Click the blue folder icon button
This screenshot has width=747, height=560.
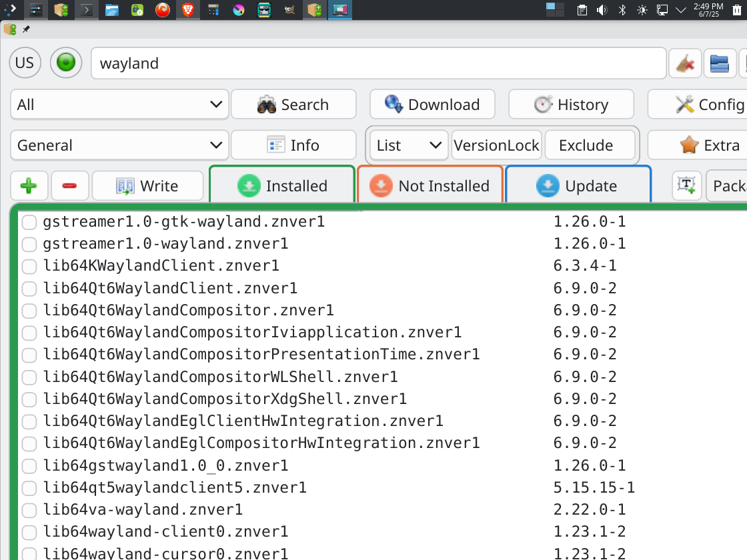(720, 63)
